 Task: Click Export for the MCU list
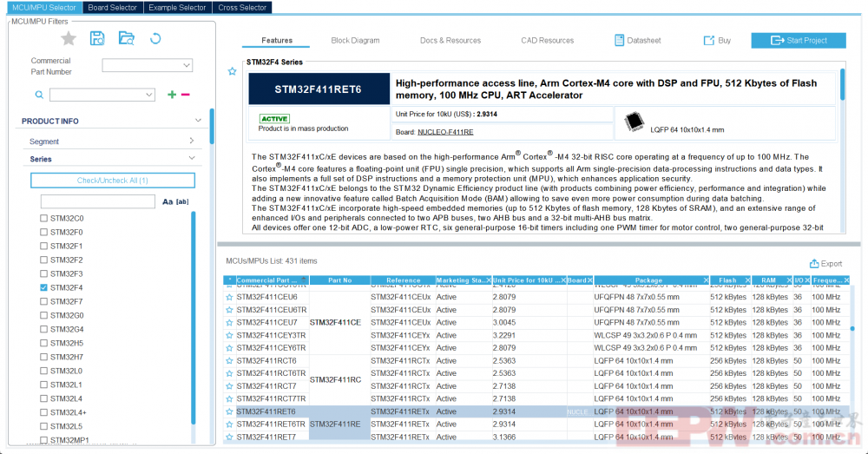coord(826,264)
